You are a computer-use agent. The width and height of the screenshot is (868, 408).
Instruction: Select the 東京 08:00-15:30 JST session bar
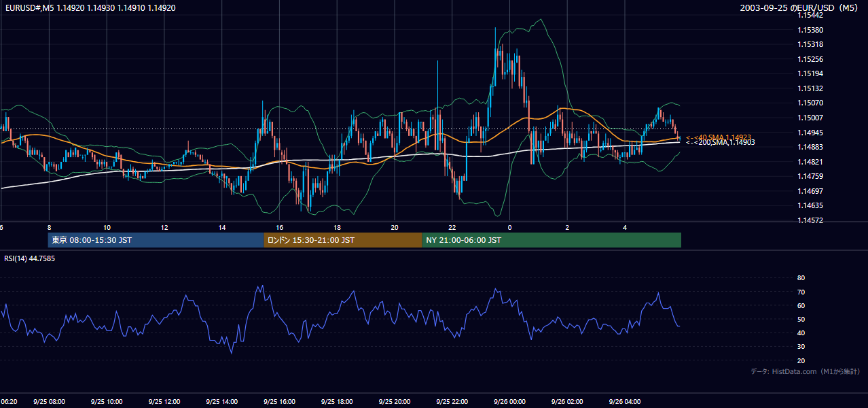click(156, 240)
